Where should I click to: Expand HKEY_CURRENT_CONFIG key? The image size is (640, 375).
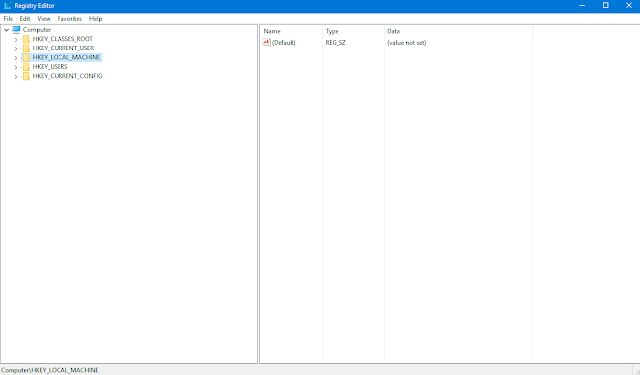pos(16,77)
